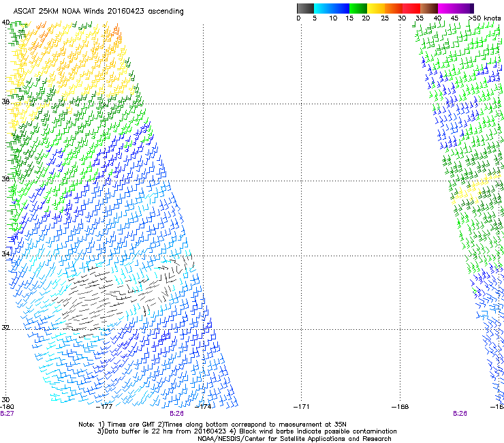Click latitude label 36
This screenshot has width=504, height=443.
5,179
